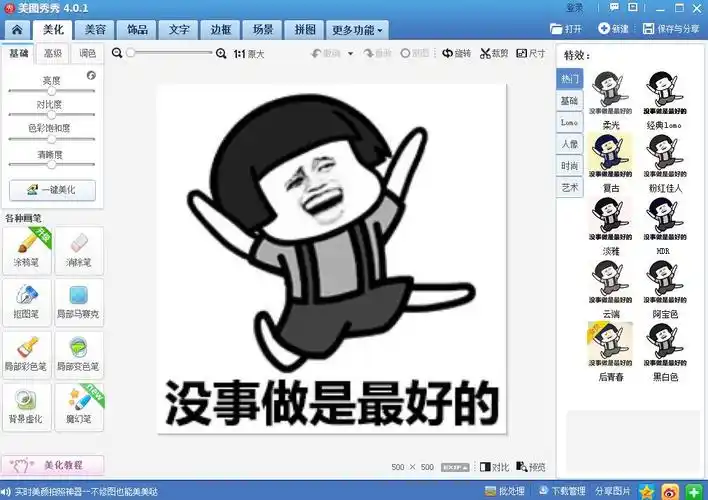Select the Lomo effects category
The width and height of the screenshot is (708, 500).
coord(569,122)
